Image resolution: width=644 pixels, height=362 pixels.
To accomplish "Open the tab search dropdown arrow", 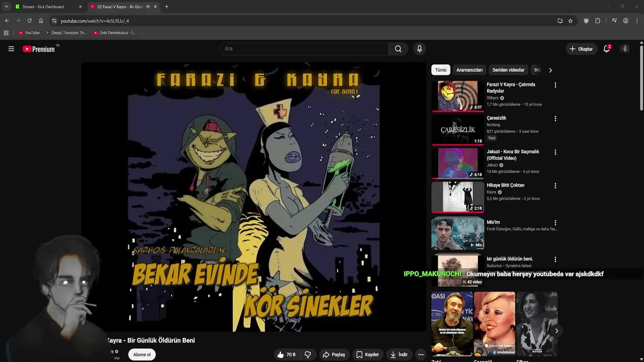I will tap(6, 7).
